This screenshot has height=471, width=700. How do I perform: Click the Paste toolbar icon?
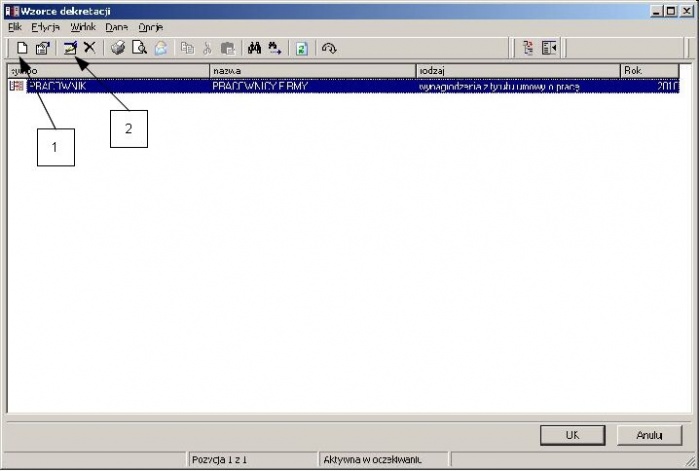[228, 48]
